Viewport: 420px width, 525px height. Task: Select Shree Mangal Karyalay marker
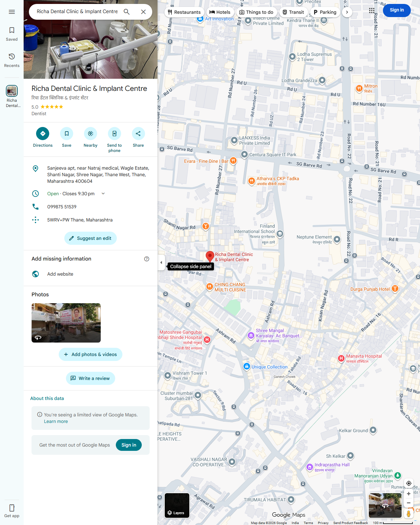[x=251, y=335]
